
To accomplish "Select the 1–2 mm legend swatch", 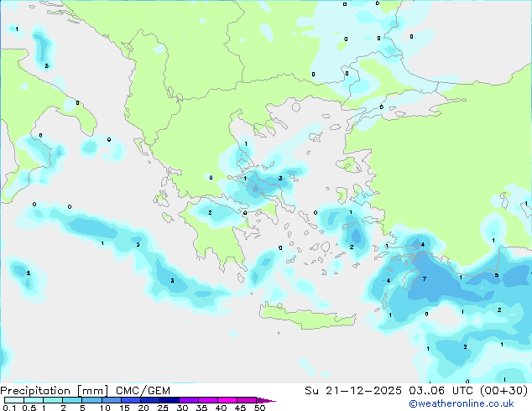I will [53, 400].
